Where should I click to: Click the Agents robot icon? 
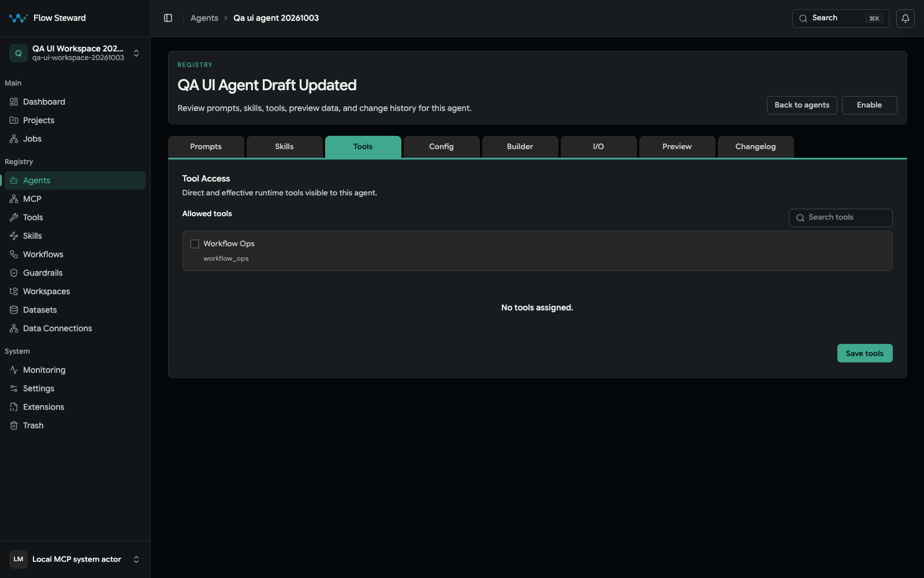point(14,180)
